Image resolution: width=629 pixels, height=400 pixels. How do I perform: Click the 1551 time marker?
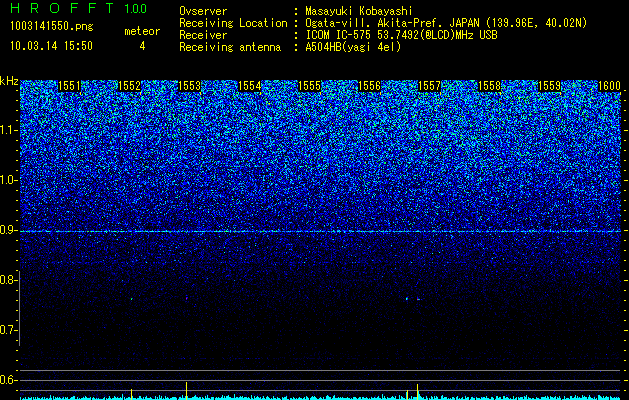pyautogui.click(x=69, y=86)
